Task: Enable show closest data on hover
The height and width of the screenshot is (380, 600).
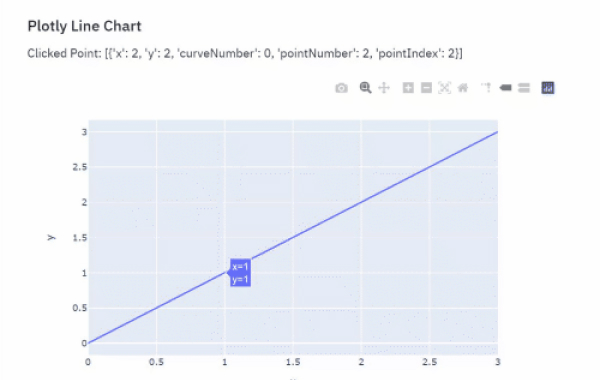Action: coord(505,88)
